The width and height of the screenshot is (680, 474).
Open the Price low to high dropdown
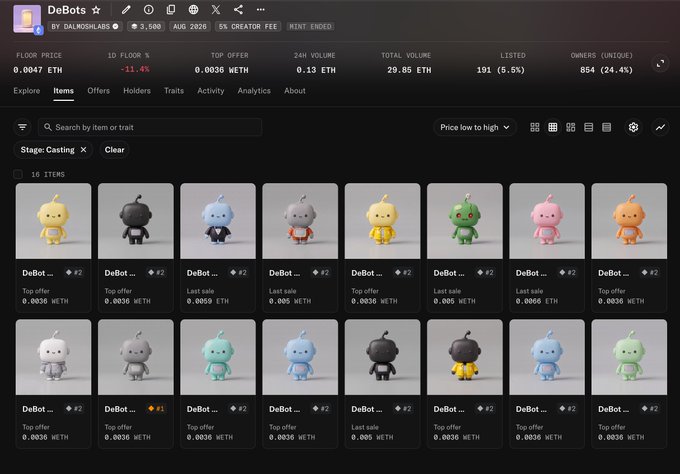(x=474, y=127)
